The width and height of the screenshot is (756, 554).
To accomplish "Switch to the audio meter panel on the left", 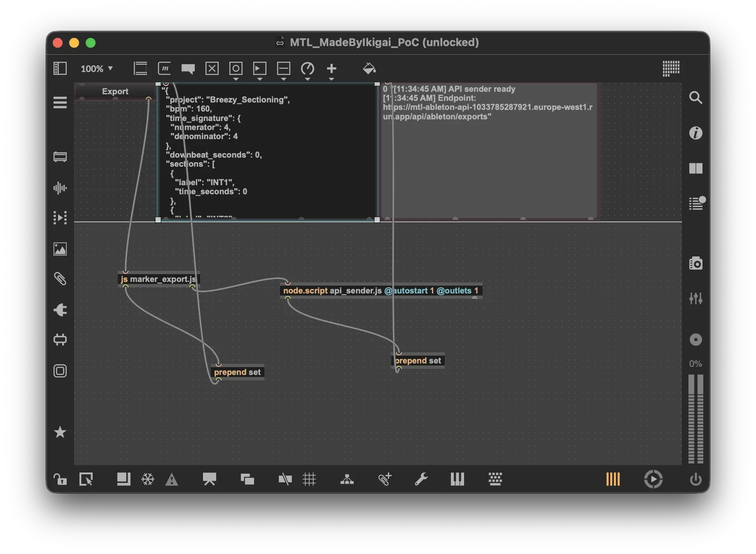I will 60,188.
